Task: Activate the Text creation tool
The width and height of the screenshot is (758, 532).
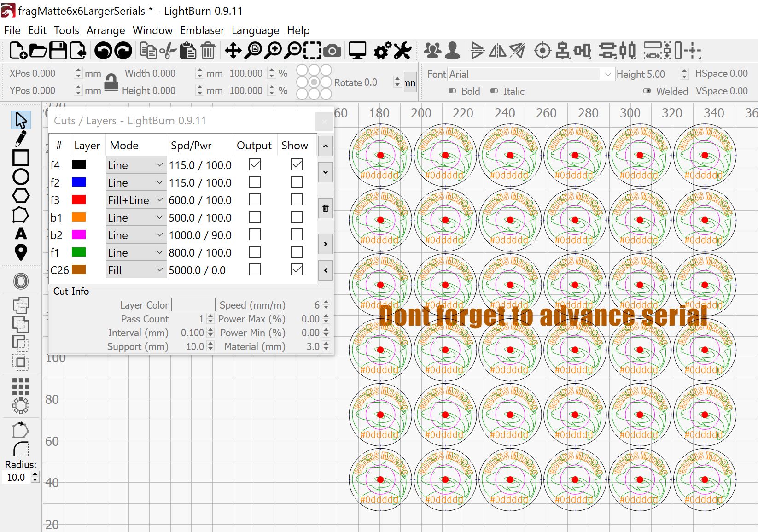Action: pos(21,234)
